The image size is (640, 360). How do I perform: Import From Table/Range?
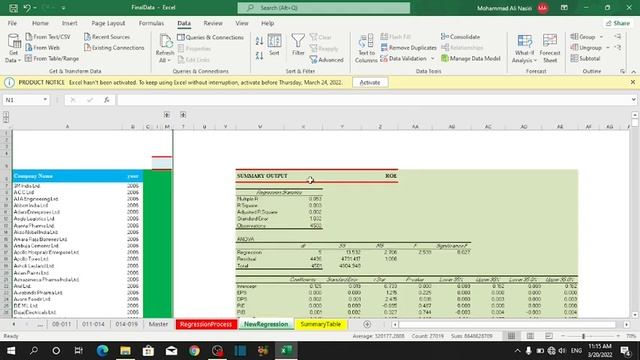[x=52, y=58]
